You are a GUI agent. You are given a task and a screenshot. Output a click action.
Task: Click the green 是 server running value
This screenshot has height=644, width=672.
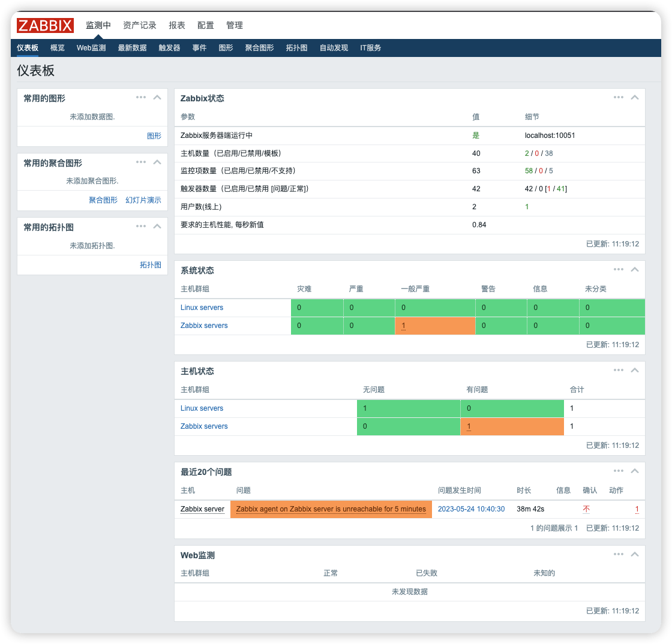476,136
